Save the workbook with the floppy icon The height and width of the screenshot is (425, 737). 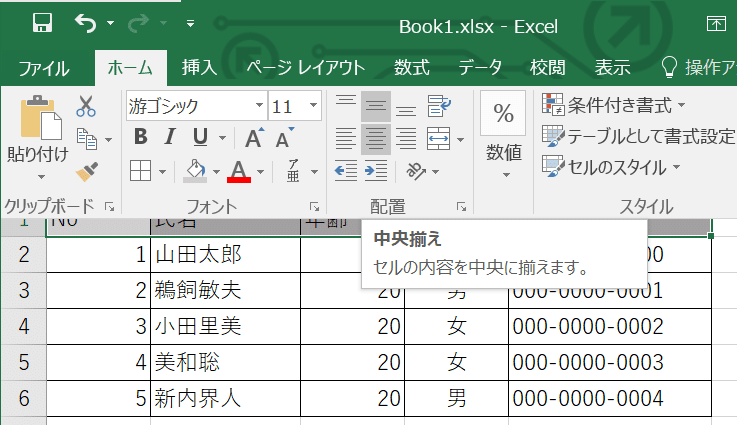pos(42,23)
